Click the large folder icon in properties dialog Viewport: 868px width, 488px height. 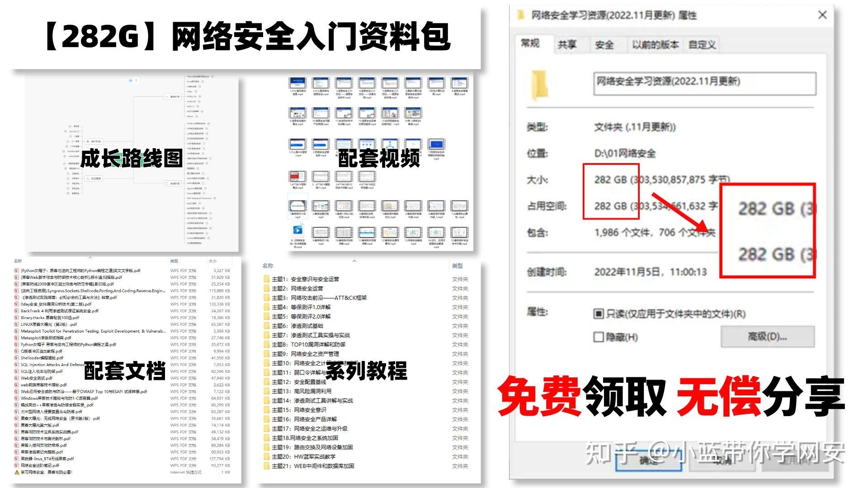click(539, 85)
